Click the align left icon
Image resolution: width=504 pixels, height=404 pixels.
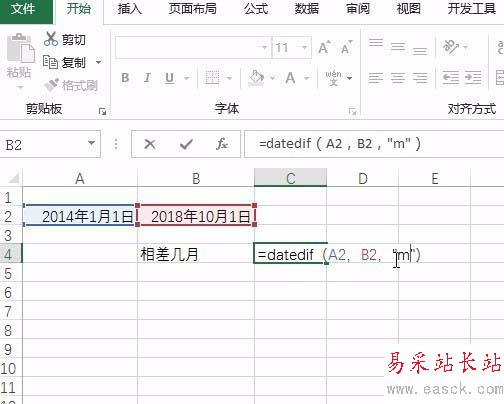coord(376,78)
